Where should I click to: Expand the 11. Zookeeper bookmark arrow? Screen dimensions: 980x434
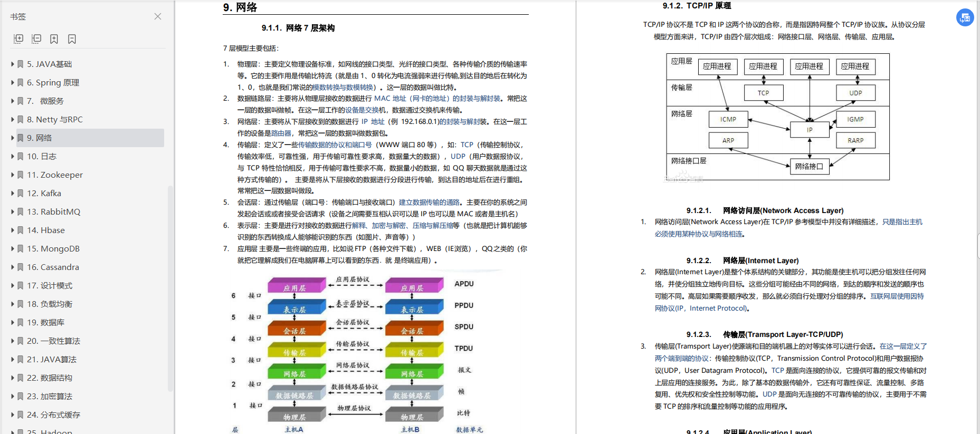13,175
